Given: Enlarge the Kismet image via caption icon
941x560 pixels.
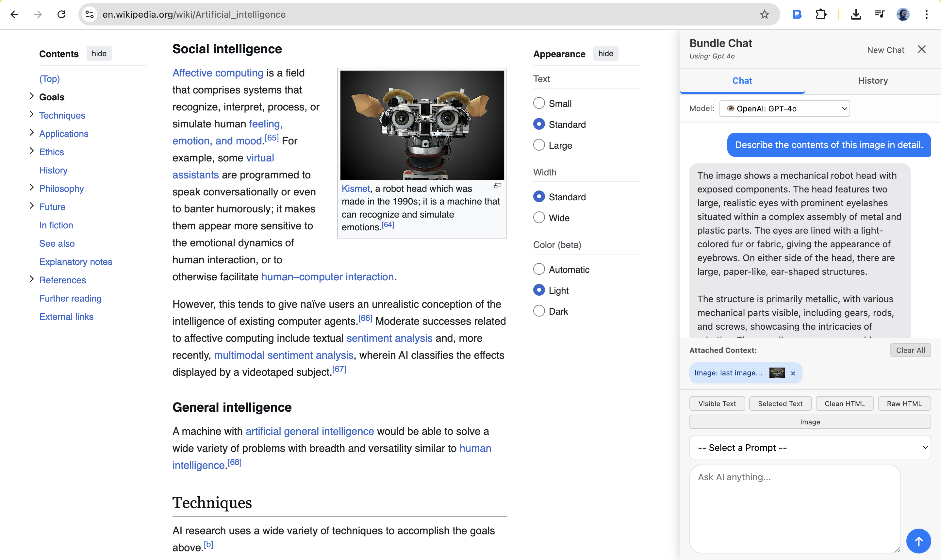Looking at the screenshot, I should (498, 185).
